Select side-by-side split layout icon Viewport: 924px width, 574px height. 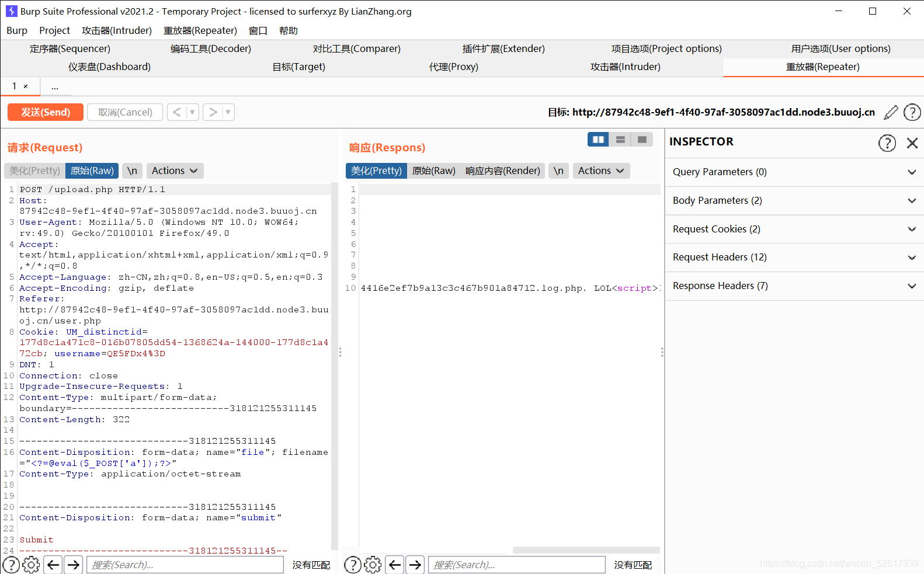point(598,140)
